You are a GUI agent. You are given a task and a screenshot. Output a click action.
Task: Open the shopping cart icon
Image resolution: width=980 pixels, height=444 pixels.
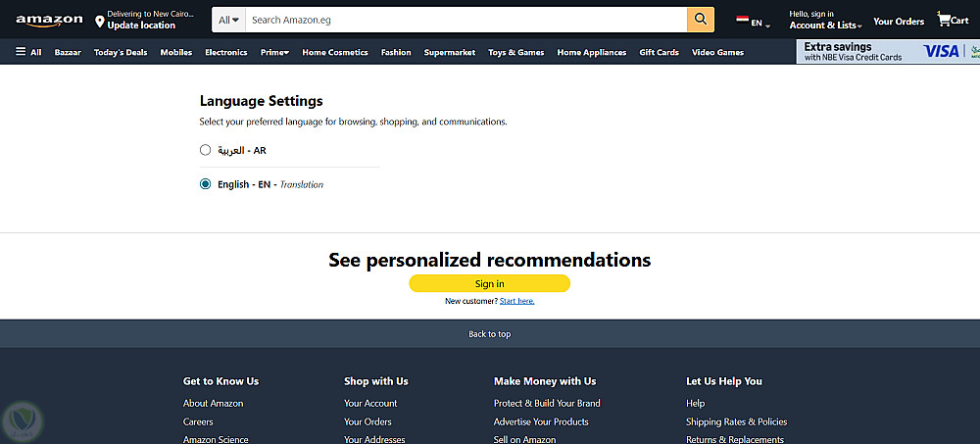[x=944, y=19]
